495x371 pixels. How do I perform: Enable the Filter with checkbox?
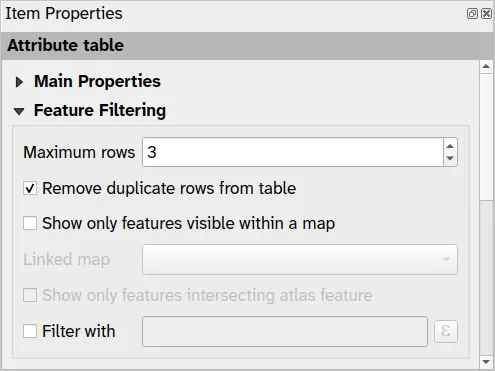click(x=30, y=331)
